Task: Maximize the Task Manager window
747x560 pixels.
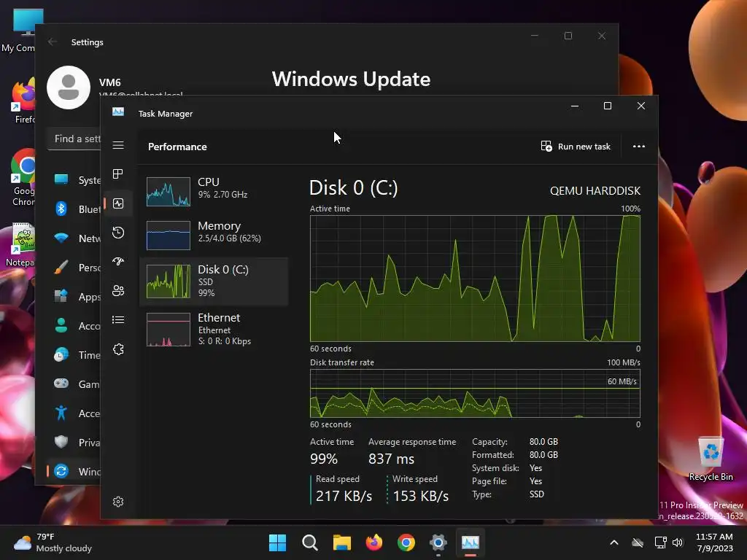Action: point(608,106)
